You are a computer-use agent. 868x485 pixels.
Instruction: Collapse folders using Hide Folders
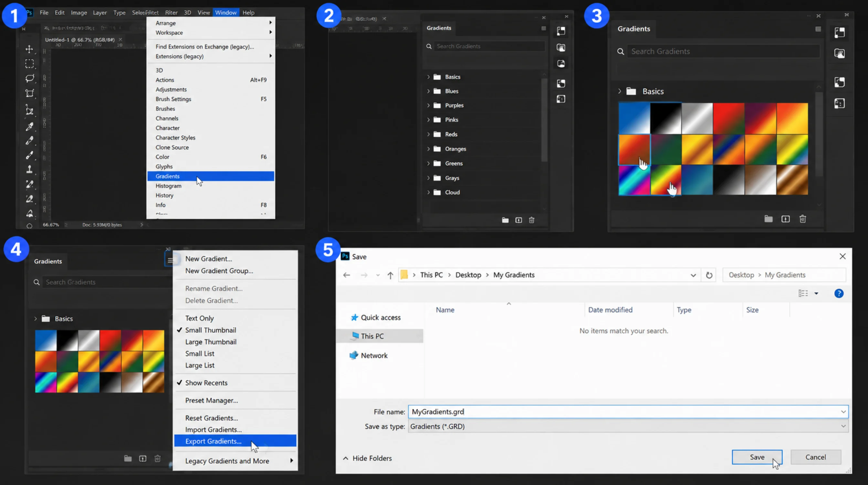[x=367, y=458]
